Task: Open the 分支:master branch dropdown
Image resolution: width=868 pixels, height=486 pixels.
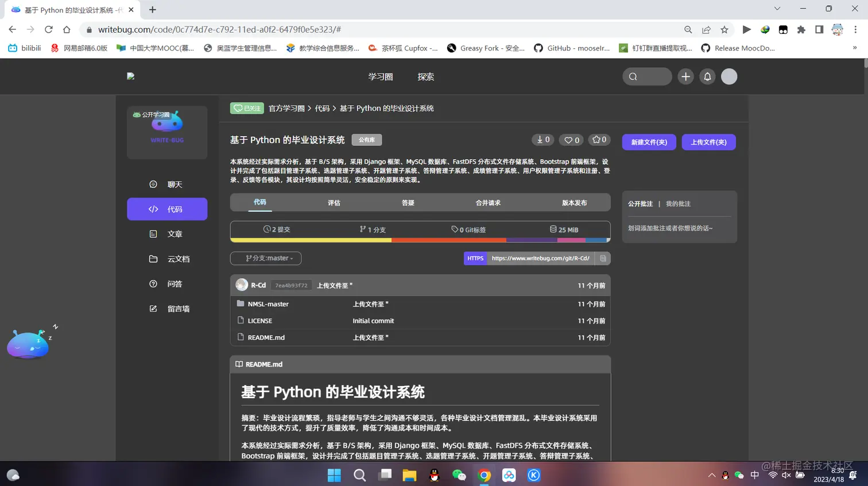Action: [x=266, y=259]
